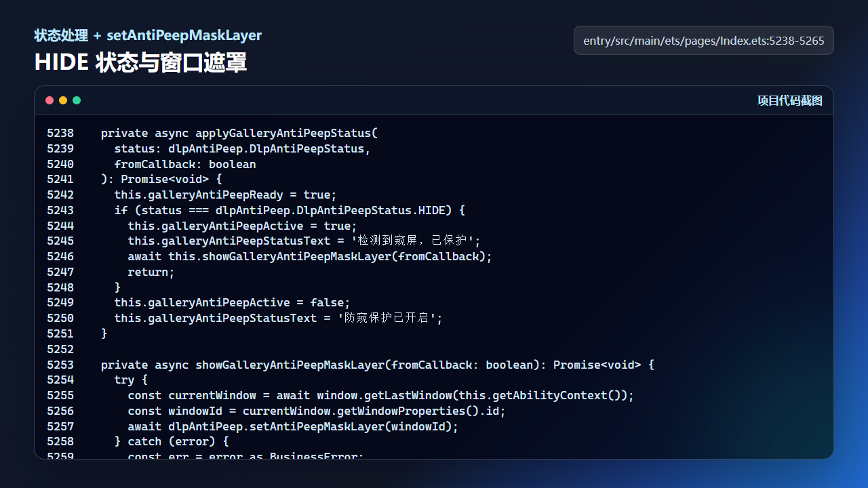Click the file path badge Index.ets:5238-5265
Image resolution: width=868 pixels, height=488 pixels.
click(704, 41)
